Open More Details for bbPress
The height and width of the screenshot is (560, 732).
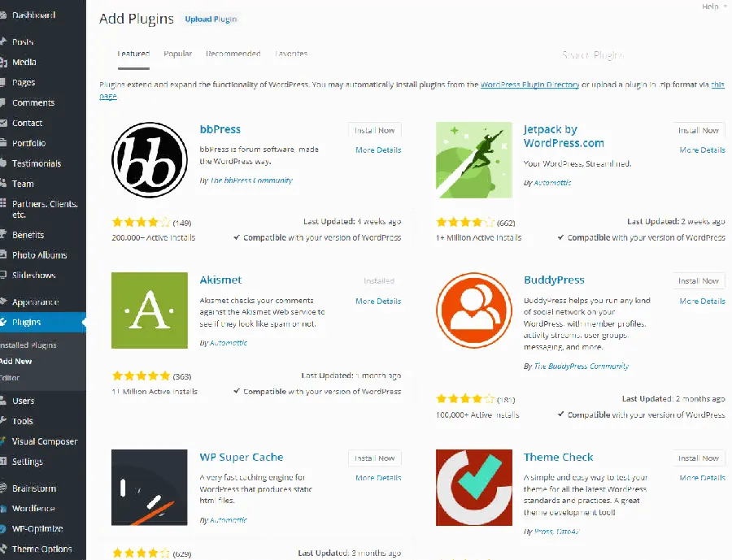(378, 150)
